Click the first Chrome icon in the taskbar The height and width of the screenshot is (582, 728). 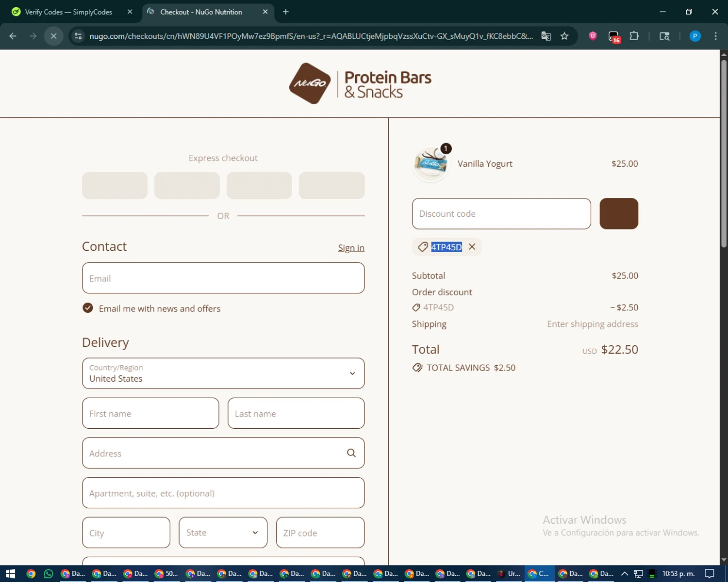tap(31, 574)
